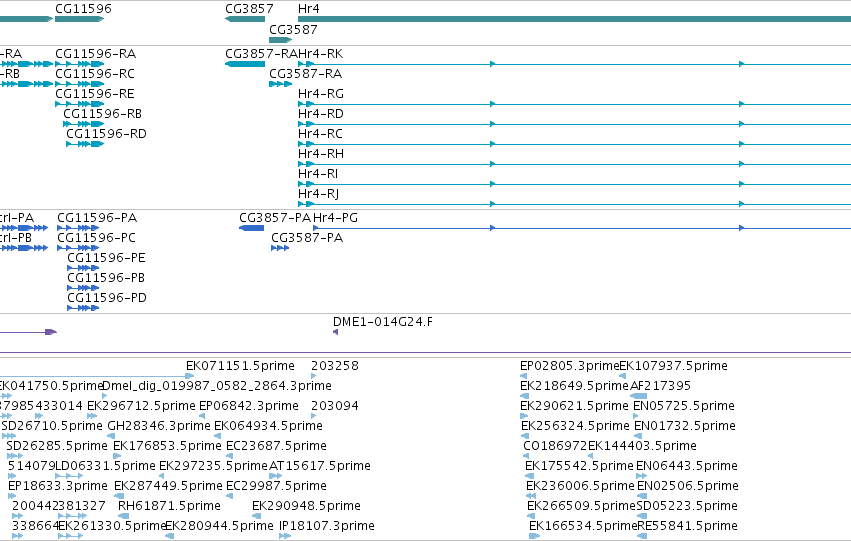Select EST RE55841.5prime
Viewport: 851px width, 541px height.
pyautogui.click(x=687, y=527)
